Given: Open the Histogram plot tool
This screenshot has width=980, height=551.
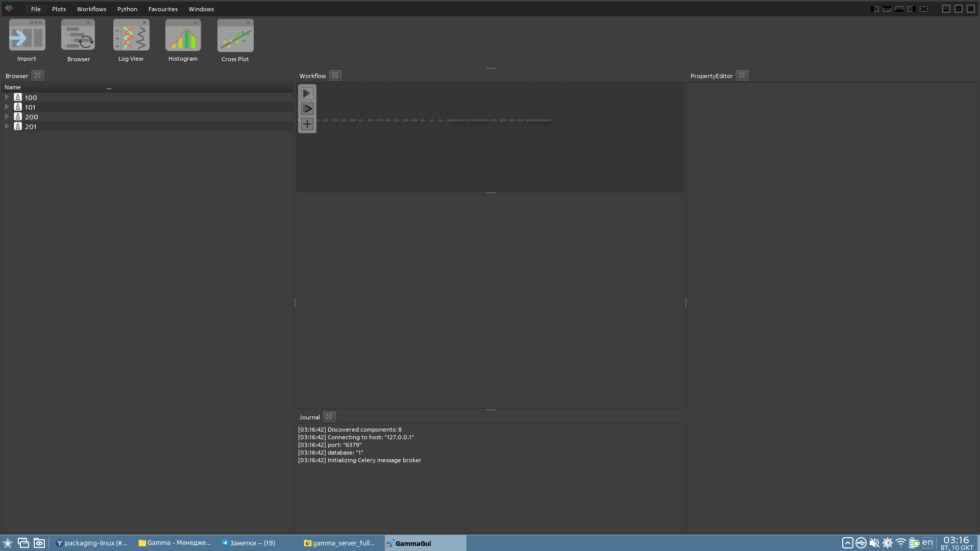Looking at the screenshot, I should click(x=183, y=36).
